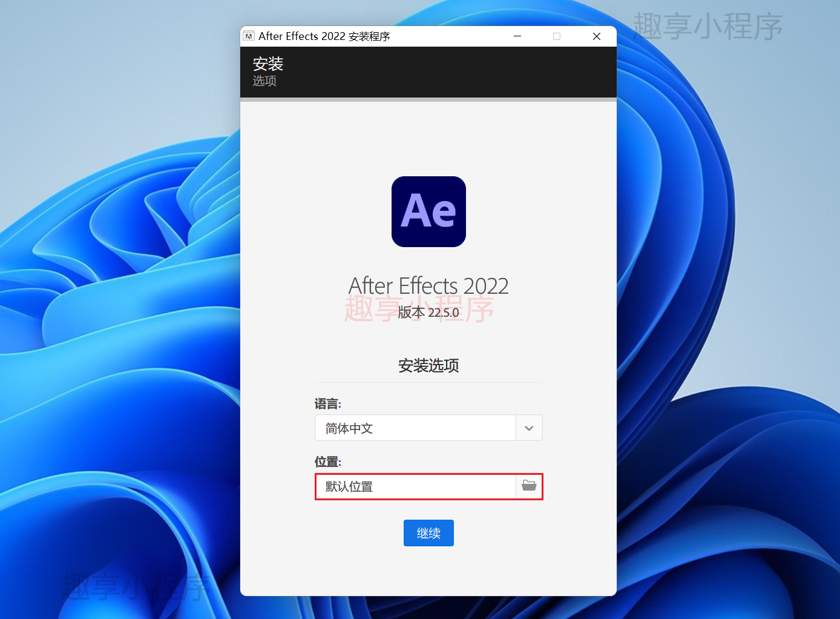Click the Ae After Effects logo

[428, 211]
